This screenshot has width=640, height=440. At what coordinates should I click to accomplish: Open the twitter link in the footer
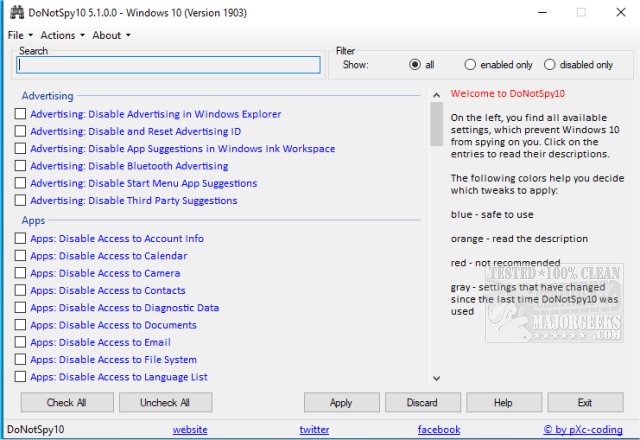point(314,429)
